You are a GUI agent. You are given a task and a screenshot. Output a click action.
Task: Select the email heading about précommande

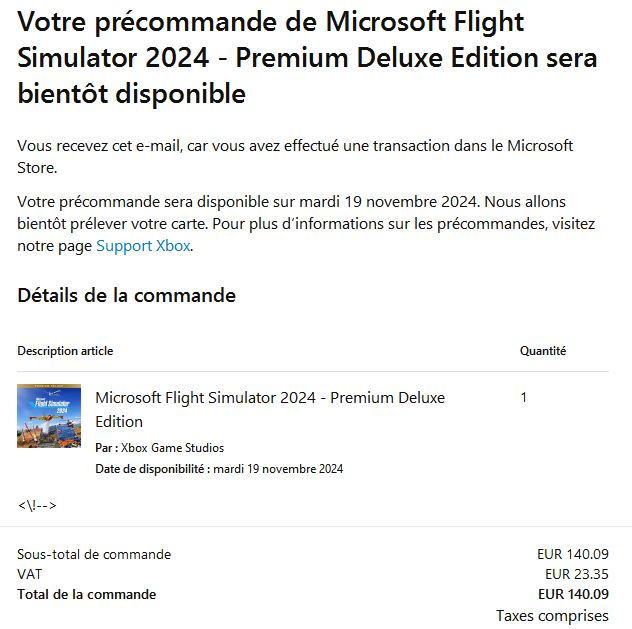click(307, 57)
